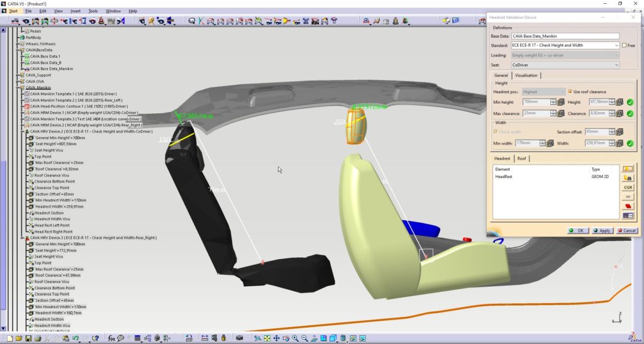Viewport: 644px width, 344px height.
Task: Click the Design Table icon
Action: 138,338
